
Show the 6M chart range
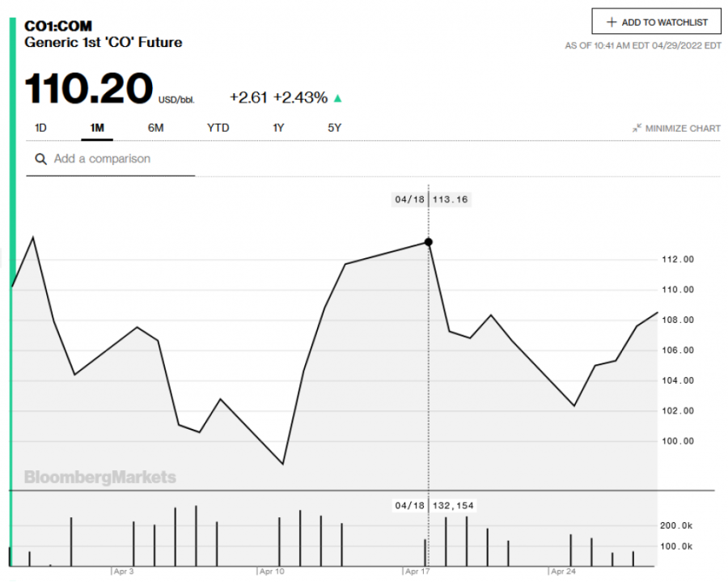pyautogui.click(x=156, y=128)
